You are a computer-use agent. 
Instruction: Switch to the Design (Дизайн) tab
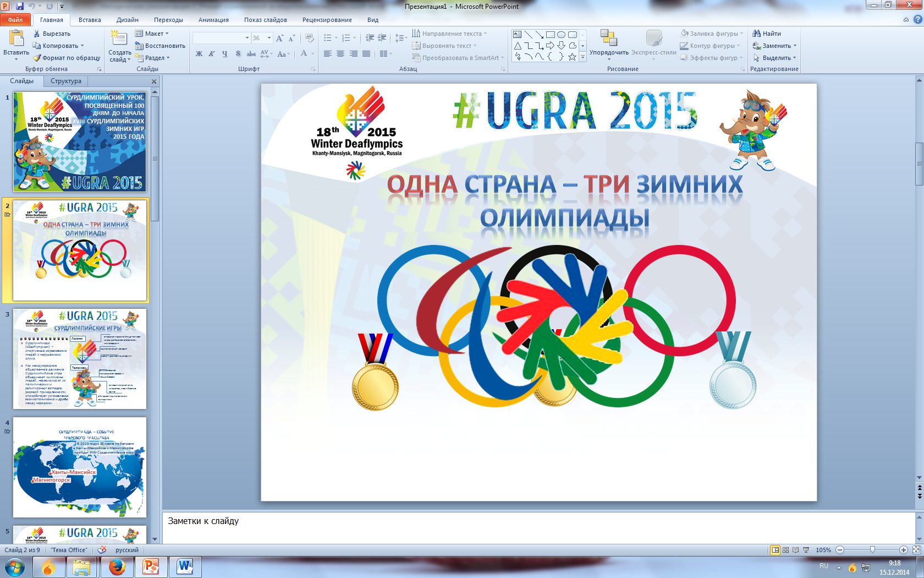[128, 20]
